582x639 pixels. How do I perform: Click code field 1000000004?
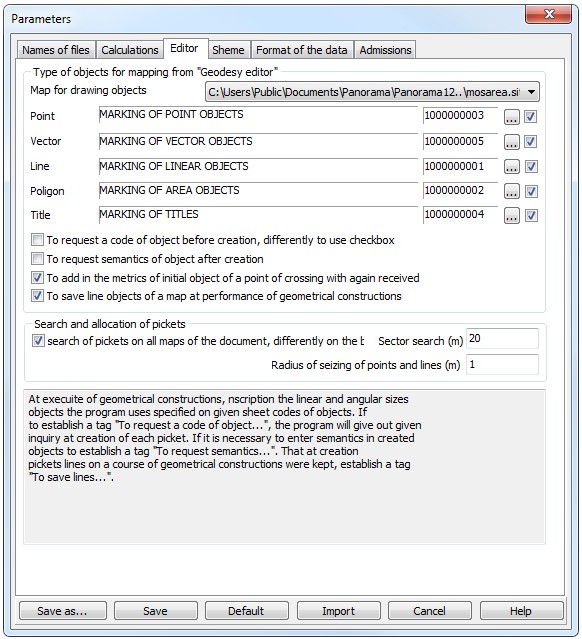click(461, 214)
